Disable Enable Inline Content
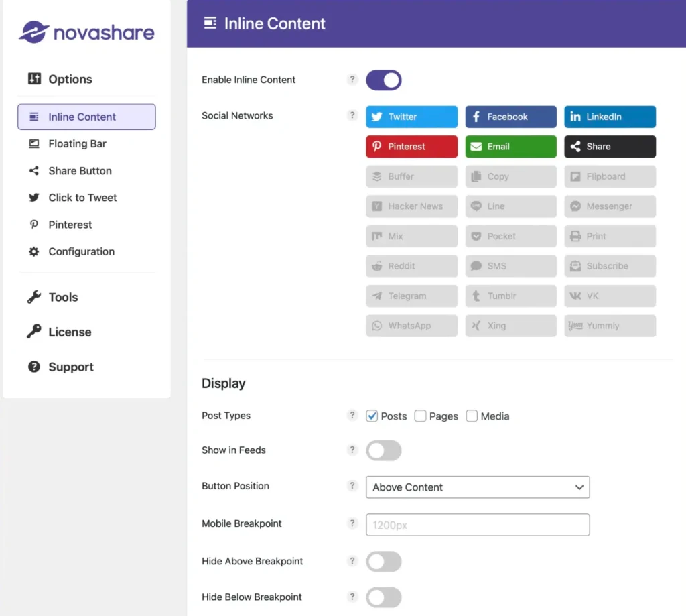 point(383,80)
